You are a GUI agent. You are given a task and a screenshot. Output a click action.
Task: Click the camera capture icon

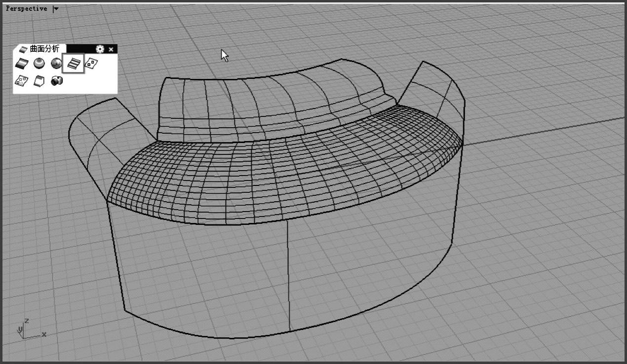[56, 80]
